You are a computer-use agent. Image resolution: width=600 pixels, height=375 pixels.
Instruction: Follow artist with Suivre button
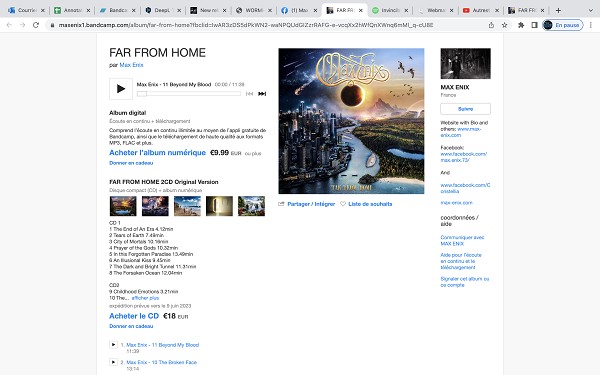[465, 109]
